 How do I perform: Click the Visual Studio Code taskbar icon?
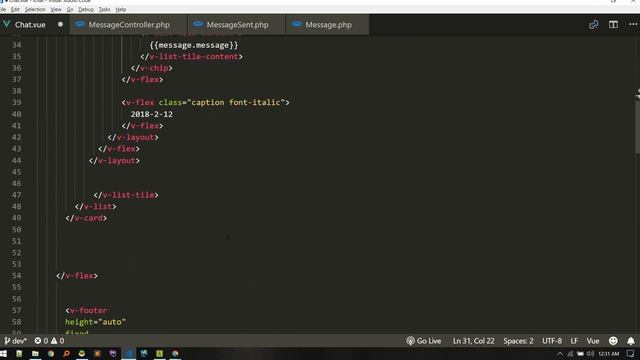coord(129,353)
